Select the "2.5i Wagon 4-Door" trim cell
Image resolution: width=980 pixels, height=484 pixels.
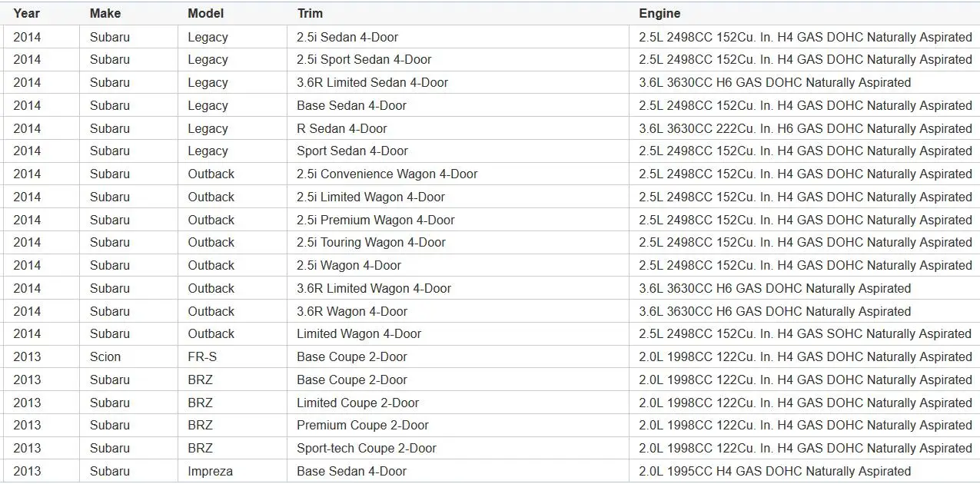tap(458, 265)
